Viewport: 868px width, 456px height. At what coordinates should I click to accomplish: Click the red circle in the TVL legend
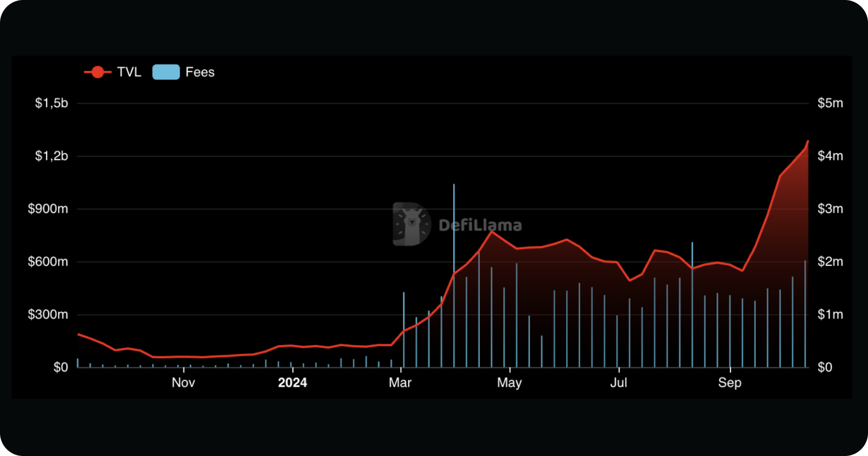click(97, 71)
